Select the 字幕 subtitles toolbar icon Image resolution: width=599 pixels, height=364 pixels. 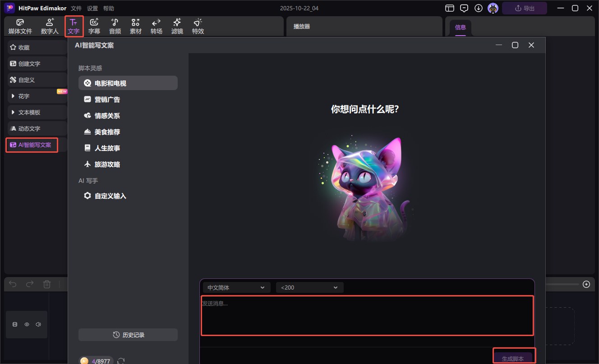point(94,27)
